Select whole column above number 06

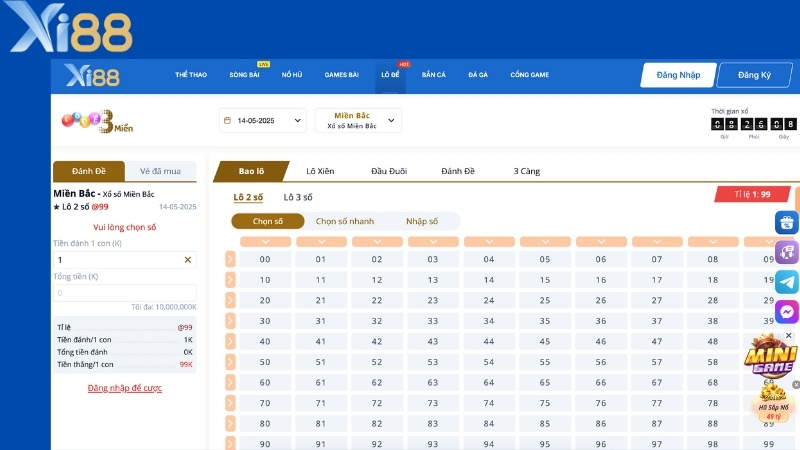point(601,242)
